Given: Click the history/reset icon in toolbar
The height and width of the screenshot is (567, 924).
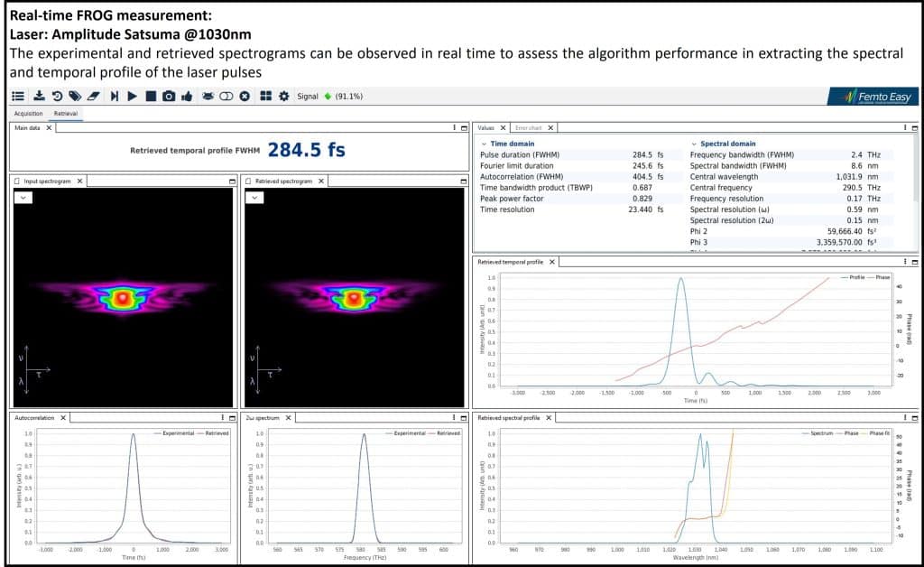Looking at the screenshot, I should point(58,96).
